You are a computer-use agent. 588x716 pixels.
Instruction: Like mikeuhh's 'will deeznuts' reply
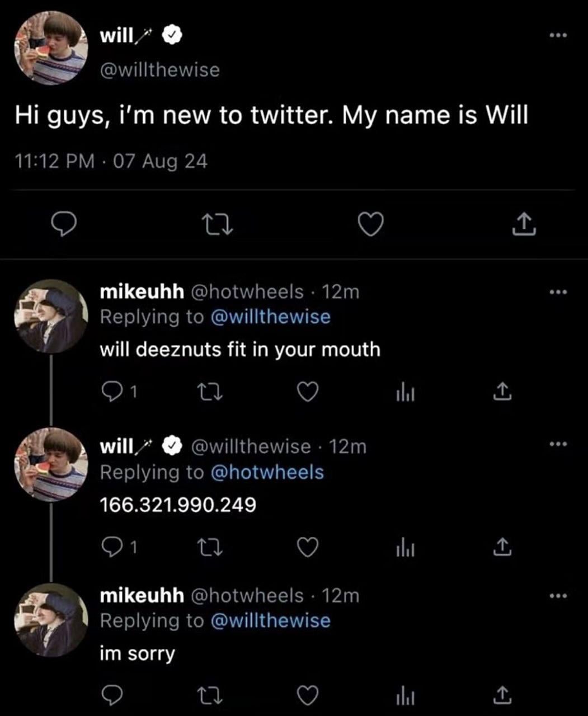coord(307,392)
